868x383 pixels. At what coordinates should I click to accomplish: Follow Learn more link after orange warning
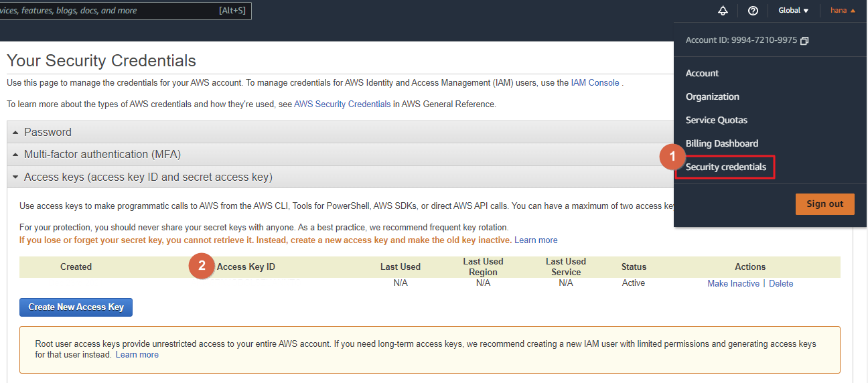pyautogui.click(x=536, y=240)
